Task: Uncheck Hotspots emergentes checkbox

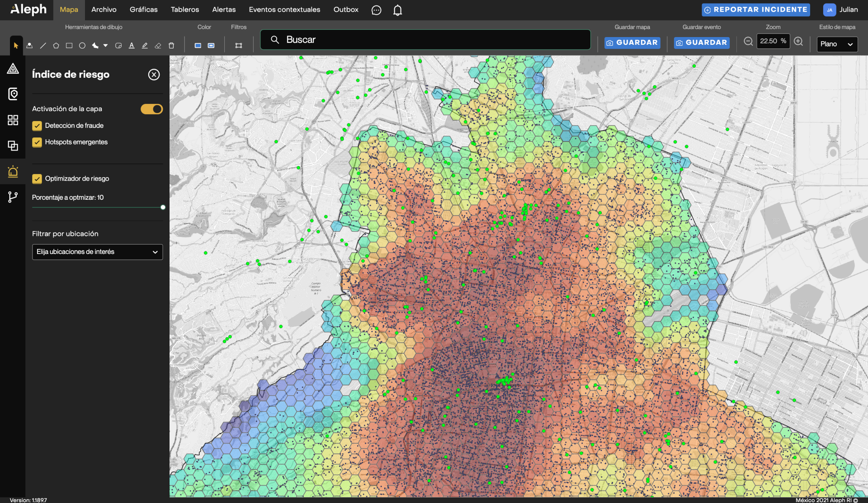Action: tap(37, 142)
